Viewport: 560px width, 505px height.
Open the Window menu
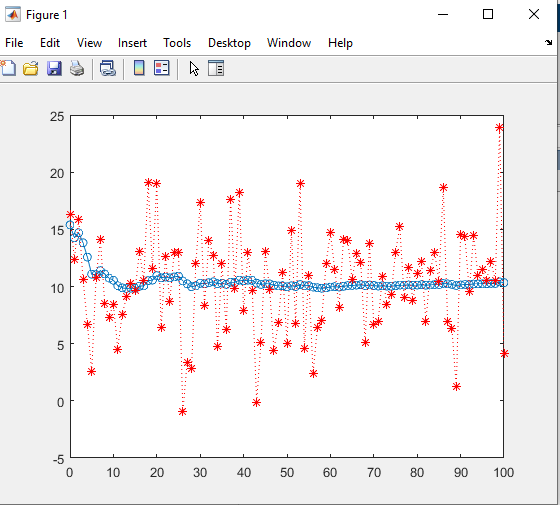[289, 43]
